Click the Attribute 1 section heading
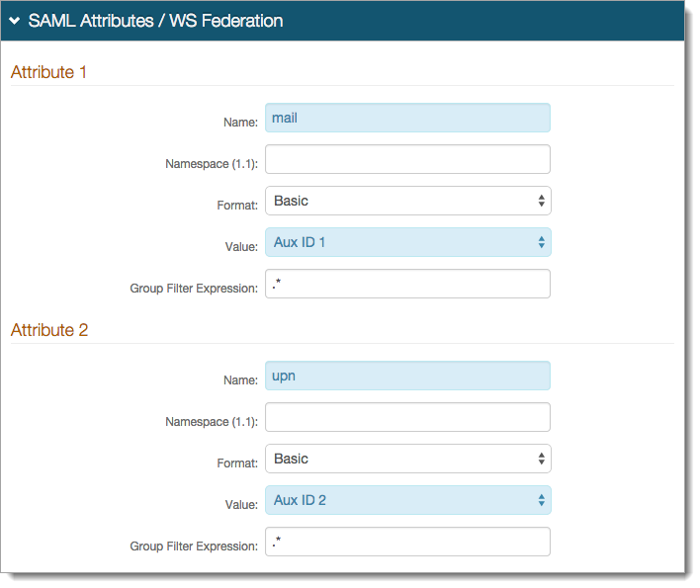The height and width of the screenshot is (588, 700). [48, 72]
